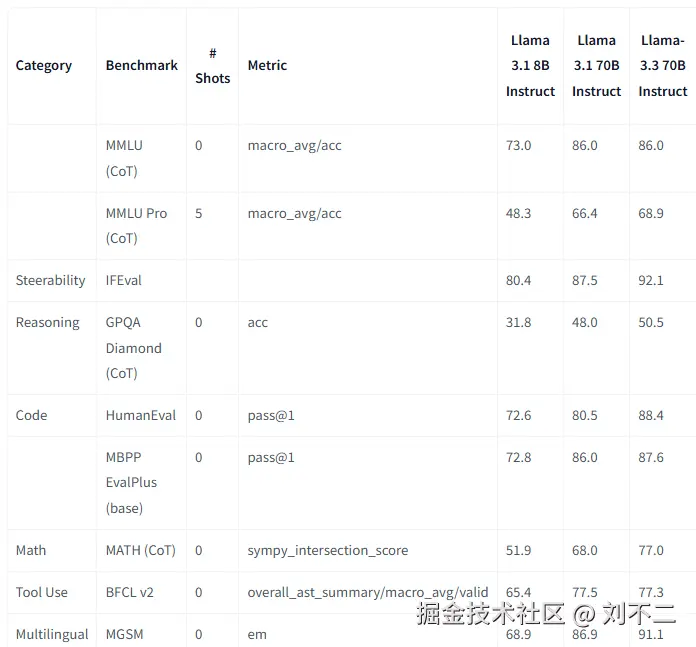696x647 pixels.
Task: Click "pass@1" in the MBPP EvalPlus row
Action: click(x=271, y=458)
